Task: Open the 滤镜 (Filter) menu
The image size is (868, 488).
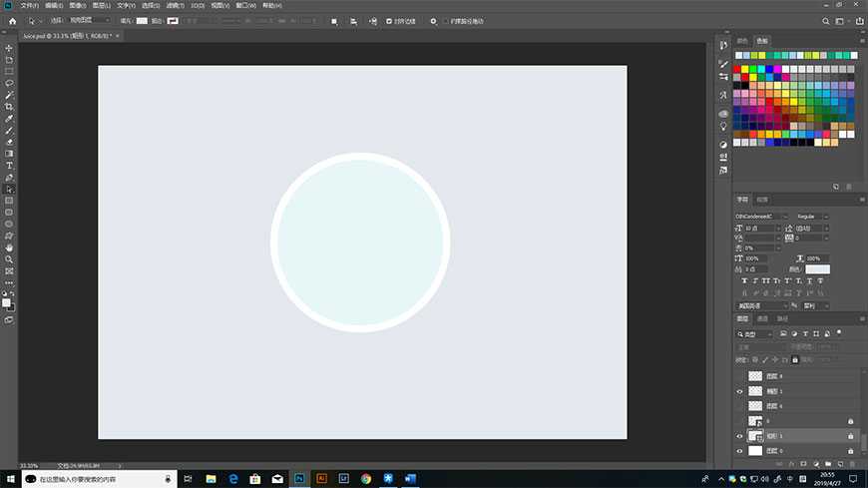Action: pos(175,5)
